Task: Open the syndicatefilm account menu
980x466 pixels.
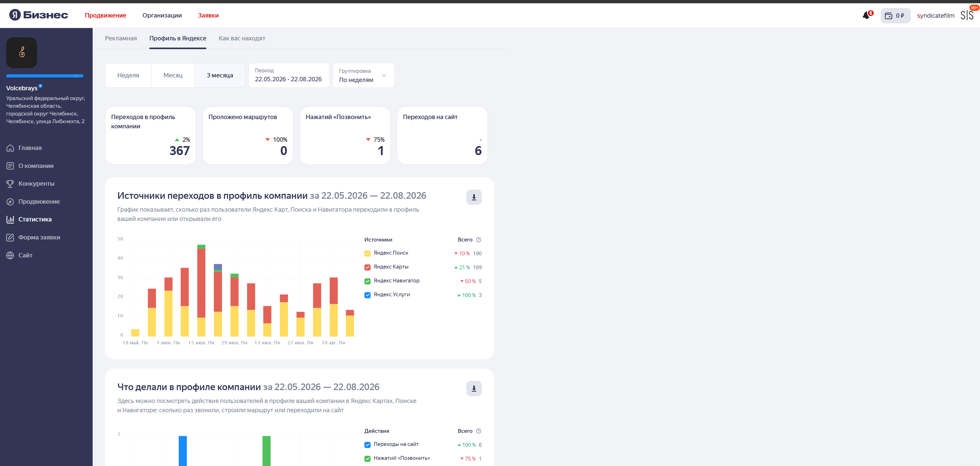Action: point(935,16)
